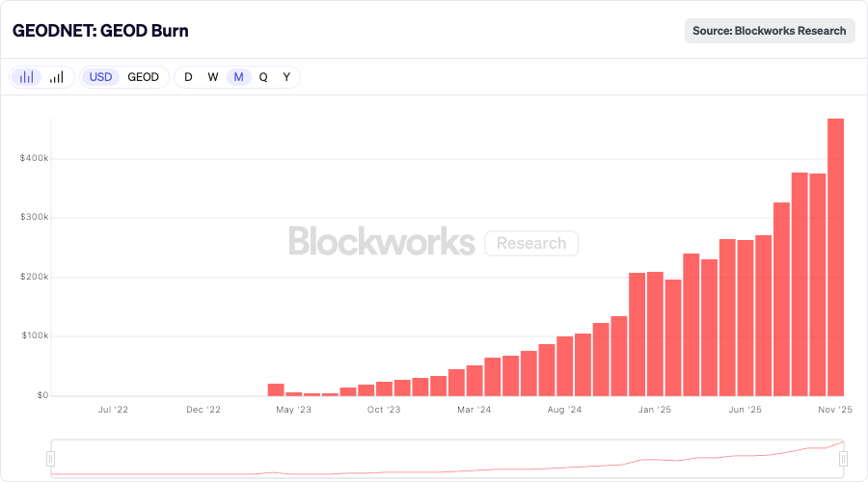Select daily (D) interval
The width and height of the screenshot is (868, 482).
click(x=188, y=77)
